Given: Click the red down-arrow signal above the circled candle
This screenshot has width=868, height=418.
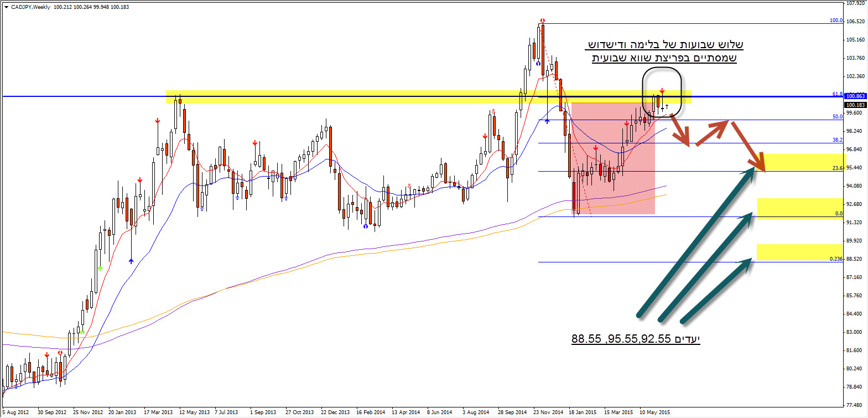Looking at the screenshot, I should (662, 90).
